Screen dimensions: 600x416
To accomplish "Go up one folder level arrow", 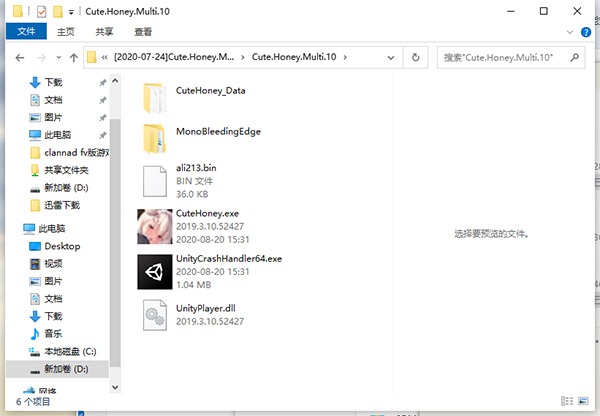I will click(x=73, y=58).
